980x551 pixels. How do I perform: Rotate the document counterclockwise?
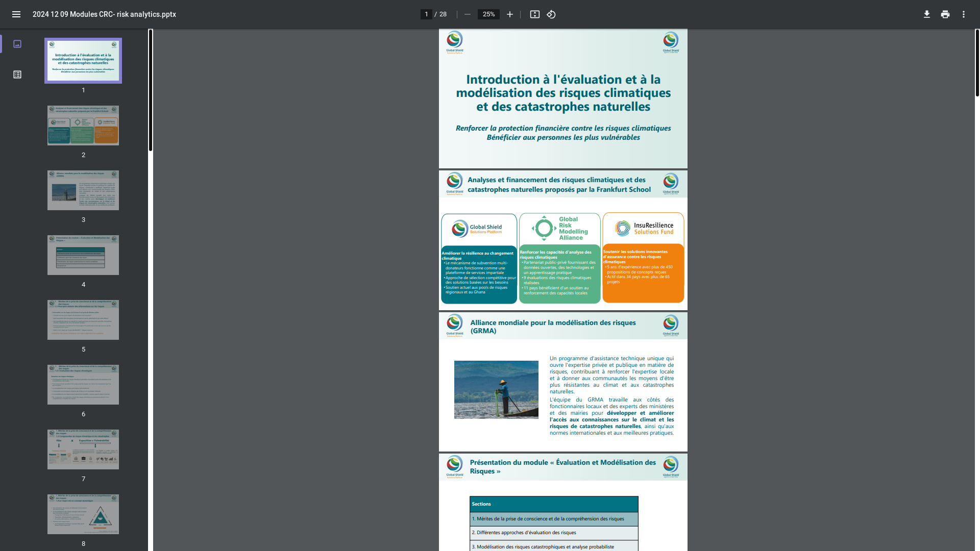click(551, 14)
